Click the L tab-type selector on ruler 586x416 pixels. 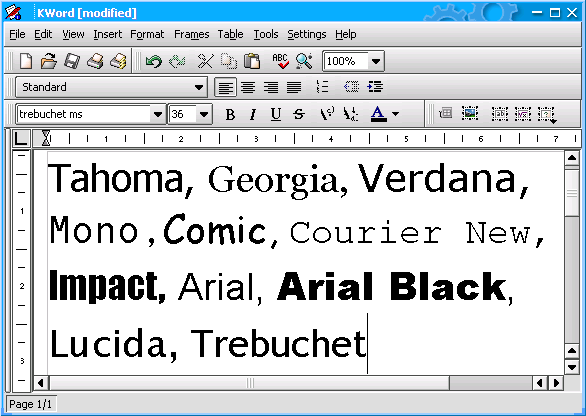pyautogui.click(x=21, y=138)
